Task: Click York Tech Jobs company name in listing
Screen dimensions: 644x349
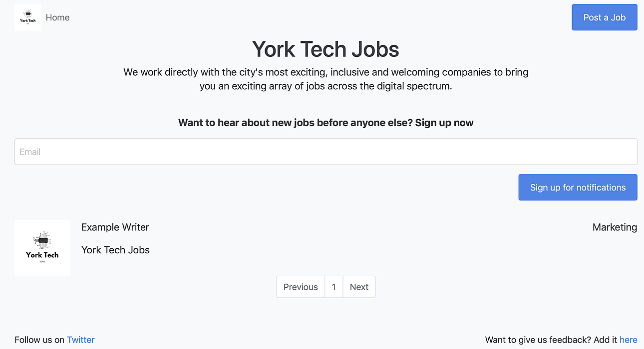Action: (x=115, y=250)
